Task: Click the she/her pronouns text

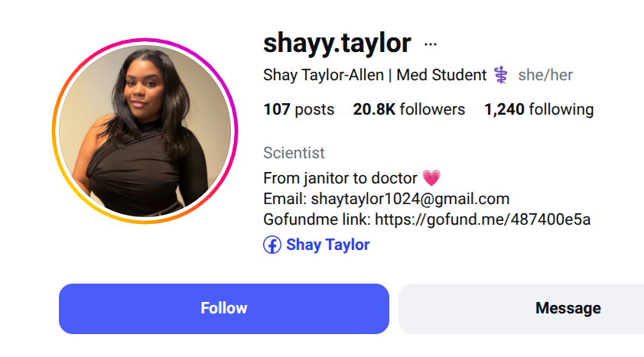Action: 545,75
